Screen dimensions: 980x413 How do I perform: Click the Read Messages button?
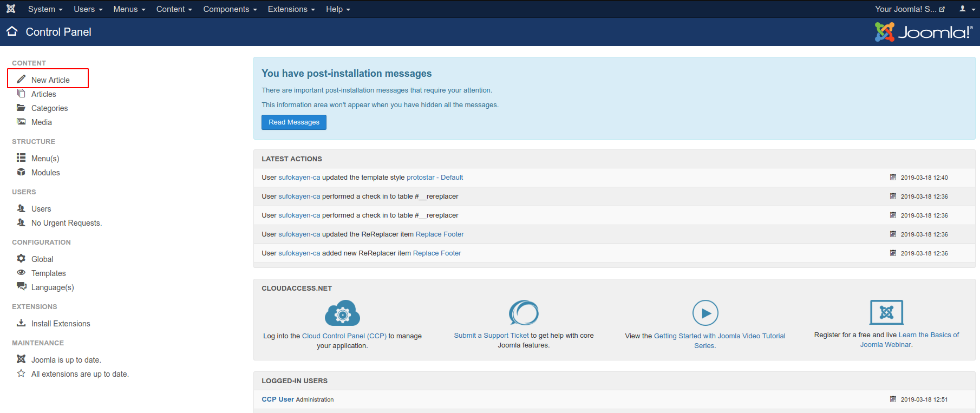point(294,122)
